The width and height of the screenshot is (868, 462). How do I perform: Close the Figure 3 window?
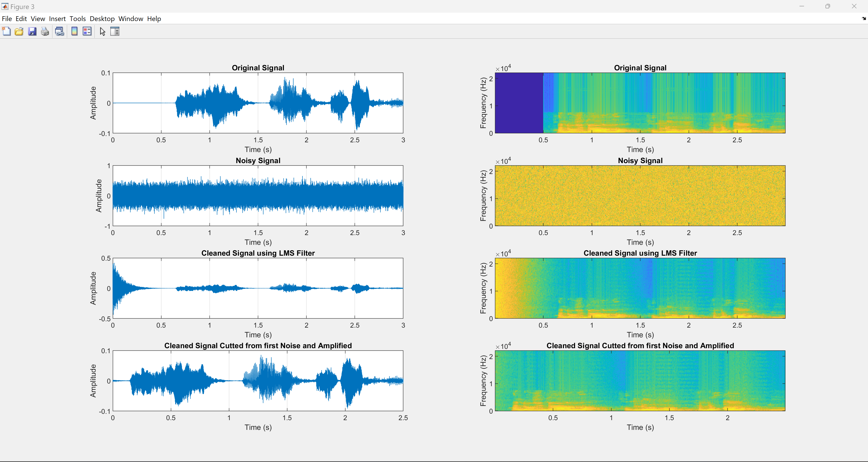854,6
